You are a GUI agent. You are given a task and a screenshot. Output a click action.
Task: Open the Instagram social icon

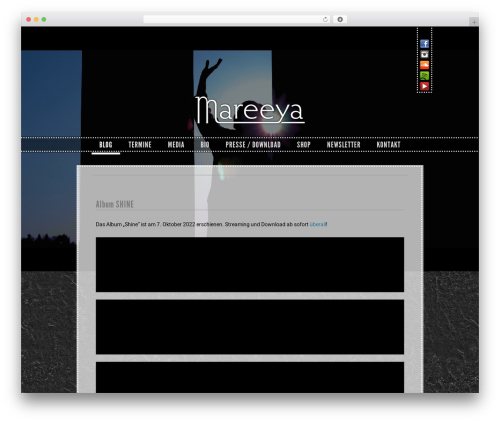[424, 54]
